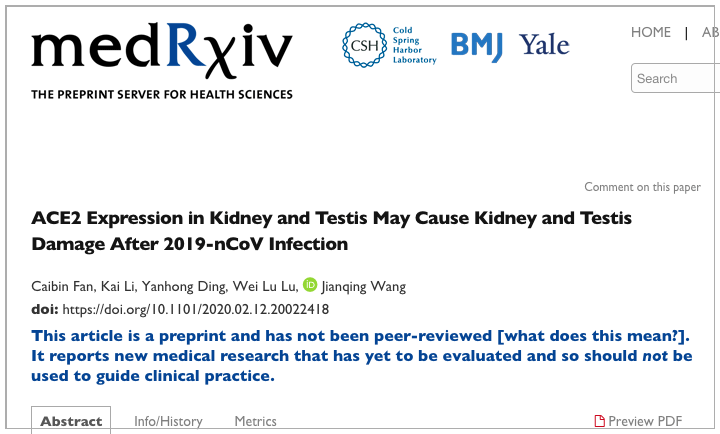Open the DOI link 10.1101/2020.02.12.20022418
This screenshot has width=720, height=434.
point(196,309)
